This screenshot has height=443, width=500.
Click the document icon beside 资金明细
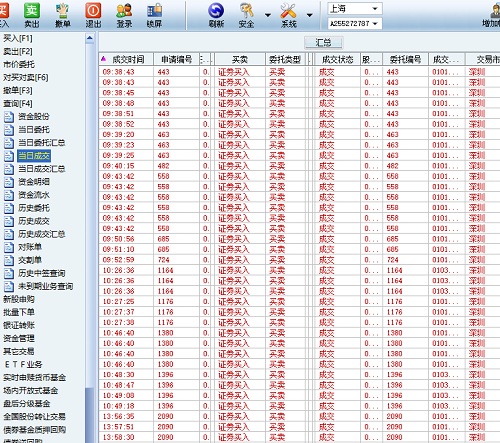coord(9,182)
